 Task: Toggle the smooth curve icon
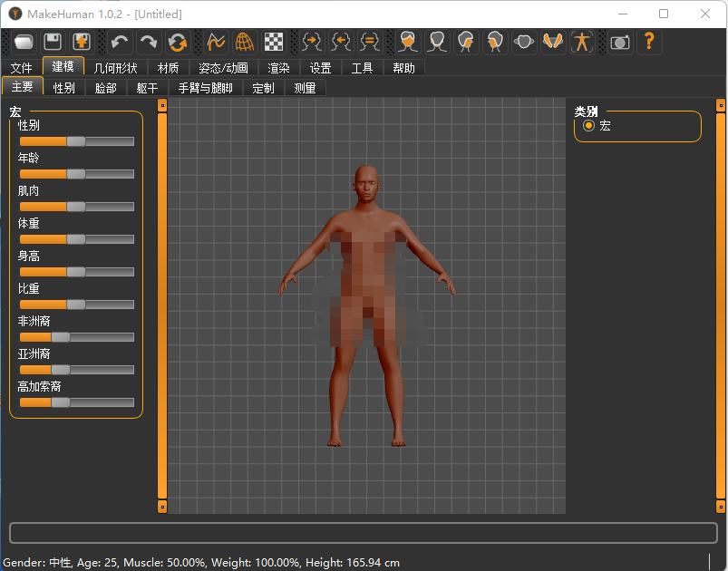216,43
